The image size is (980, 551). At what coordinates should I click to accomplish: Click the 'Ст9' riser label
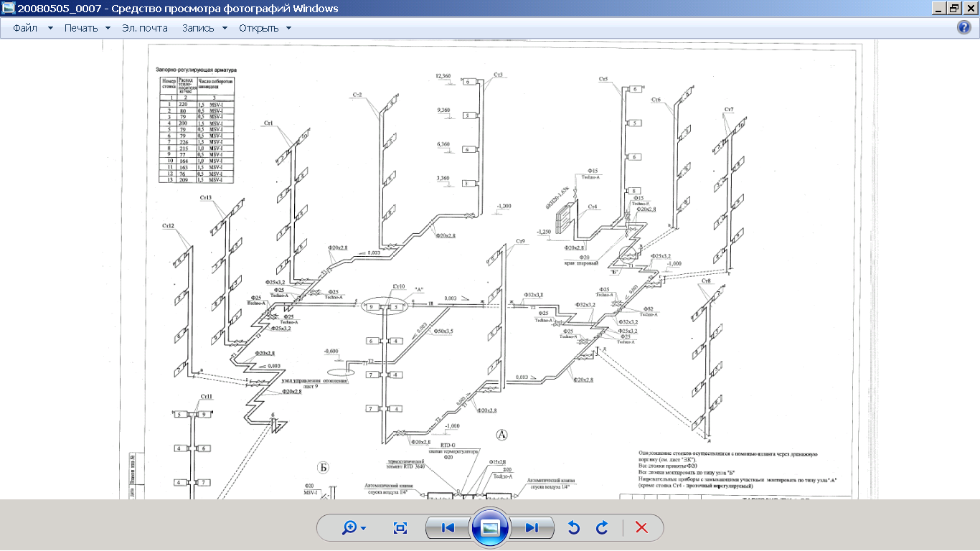(521, 241)
